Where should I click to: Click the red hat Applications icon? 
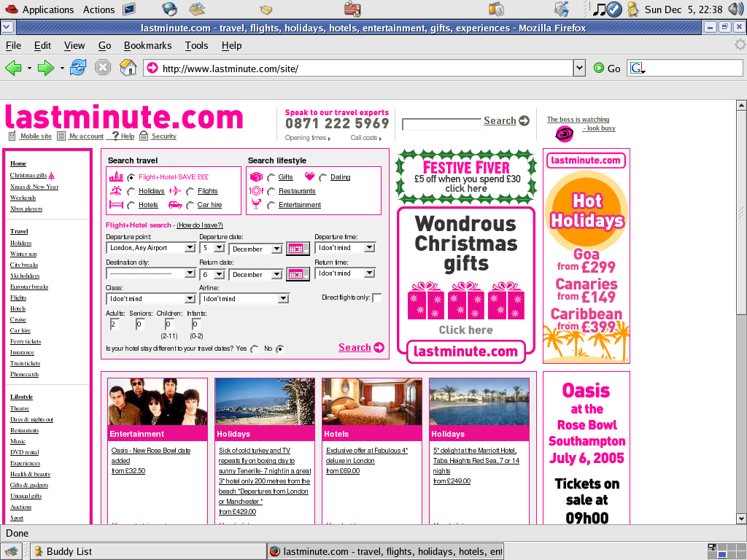[11, 9]
